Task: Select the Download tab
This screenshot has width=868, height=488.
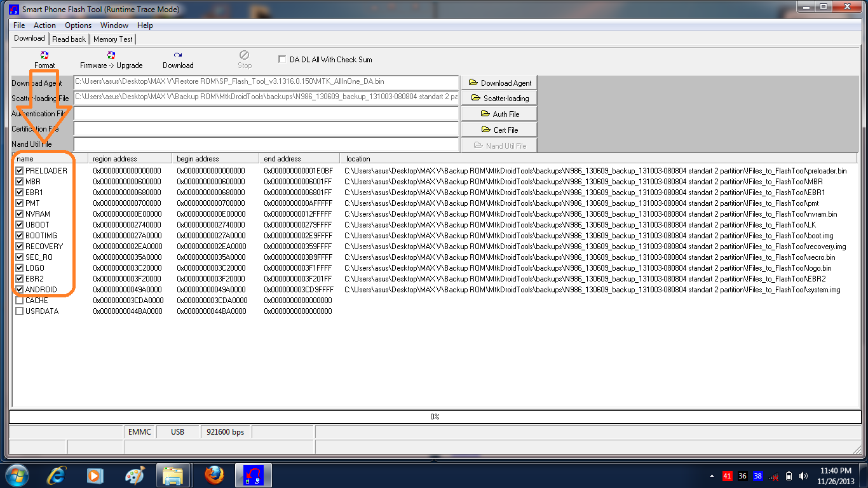Action: [x=29, y=38]
